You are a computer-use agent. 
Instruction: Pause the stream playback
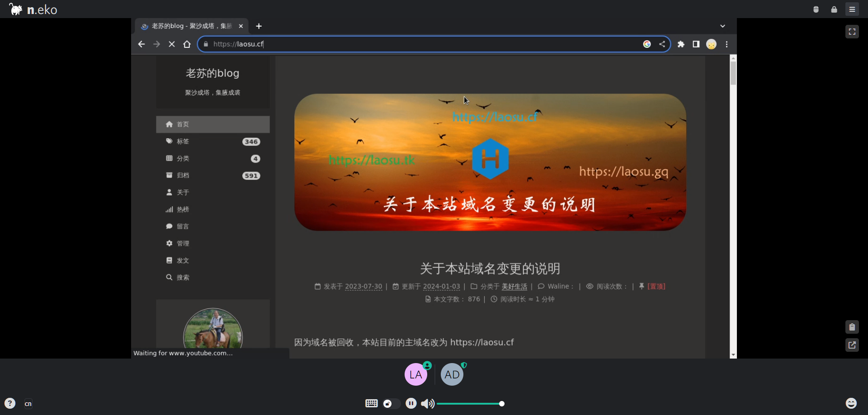(x=411, y=403)
